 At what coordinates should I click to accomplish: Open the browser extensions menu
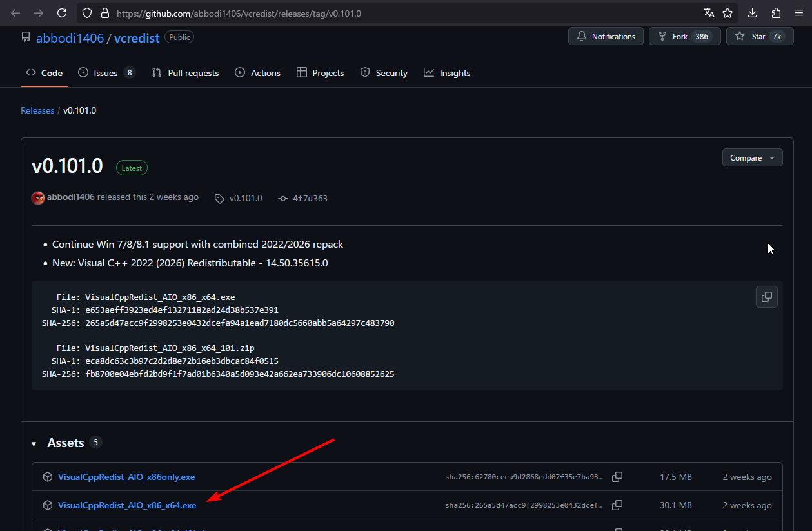tap(776, 13)
